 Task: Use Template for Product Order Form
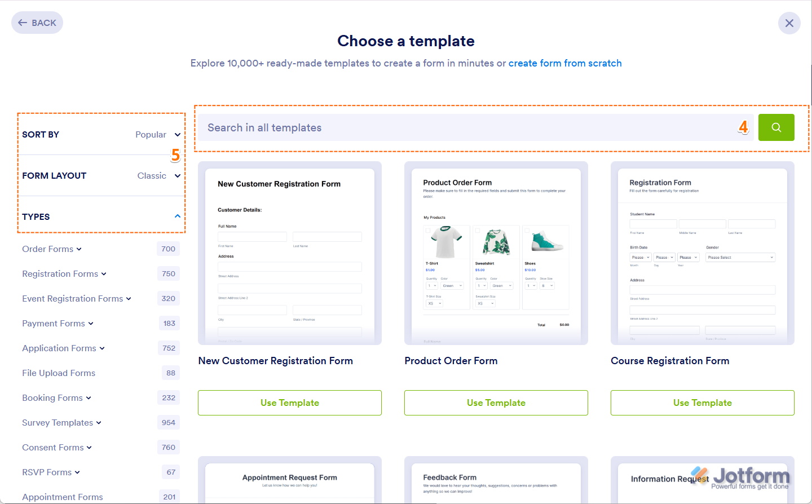pyautogui.click(x=496, y=403)
